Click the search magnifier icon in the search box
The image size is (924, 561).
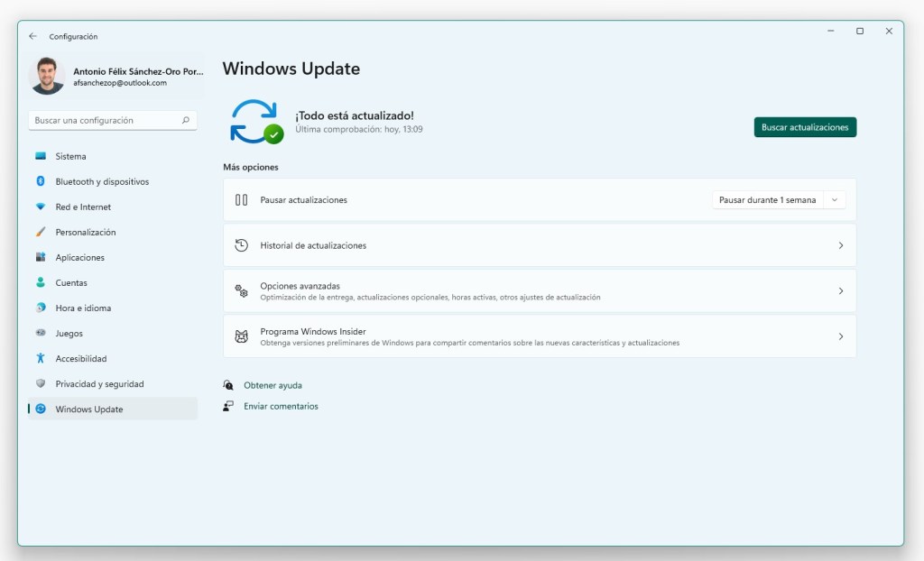click(186, 120)
